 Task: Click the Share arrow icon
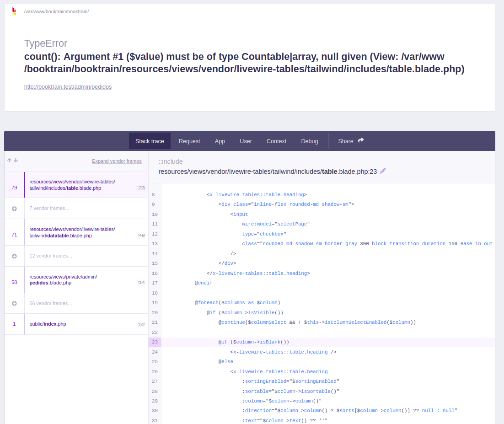coord(361,140)
